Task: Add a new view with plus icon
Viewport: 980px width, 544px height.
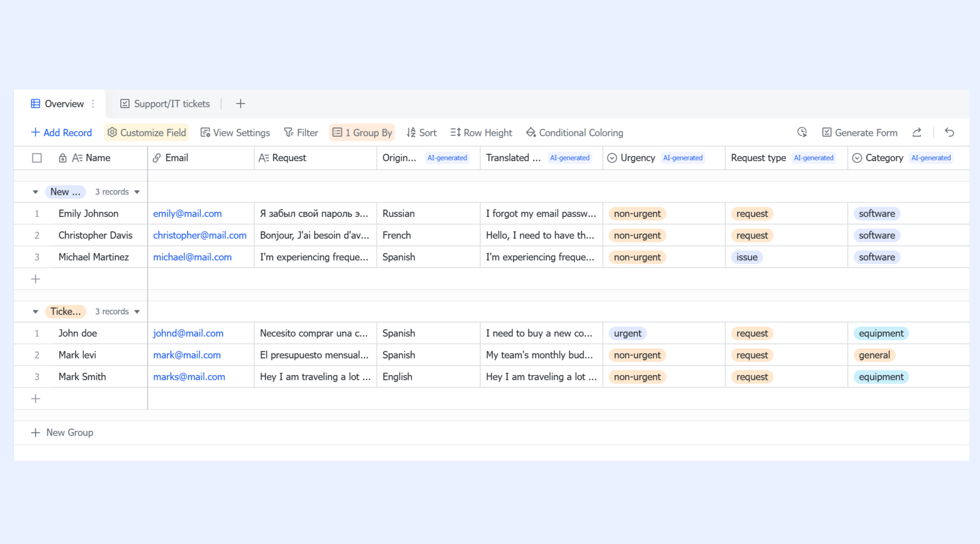Action: tap(240, 104)
